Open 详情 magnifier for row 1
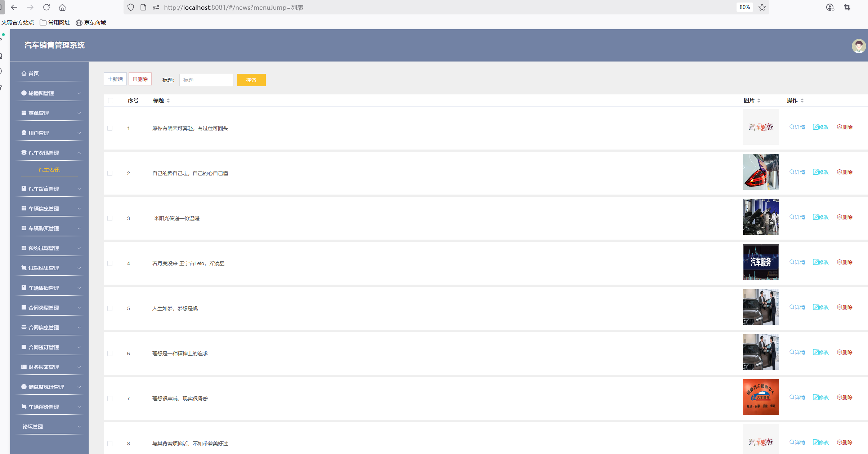868x454 pixels. (792, 127)
